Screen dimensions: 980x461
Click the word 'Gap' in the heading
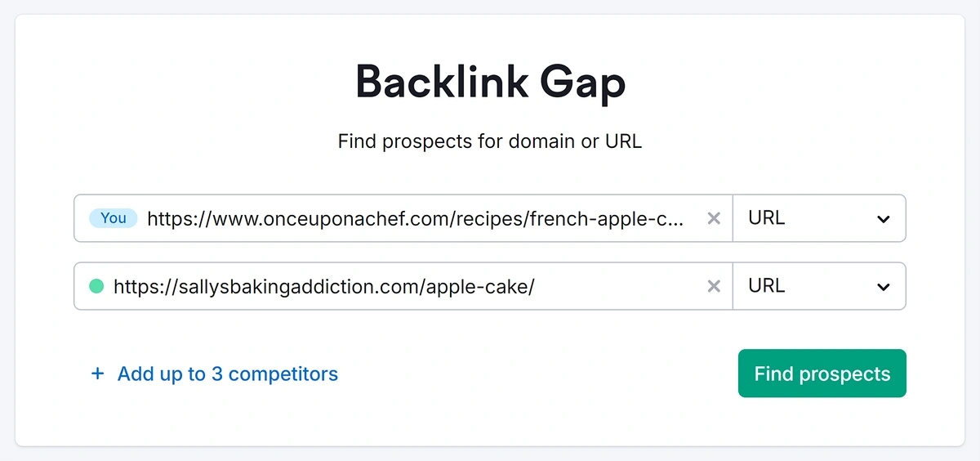[x=583, y=83]
